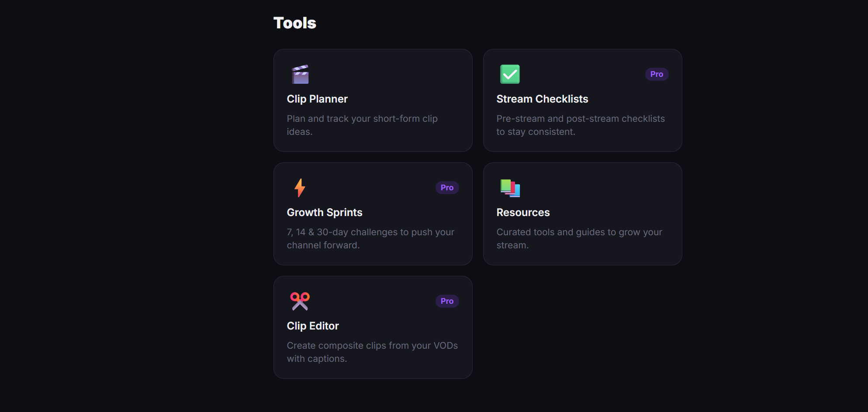Open the Clip Planner title link
Viewport: 868px width, 412px height.
tap(317, 99)
